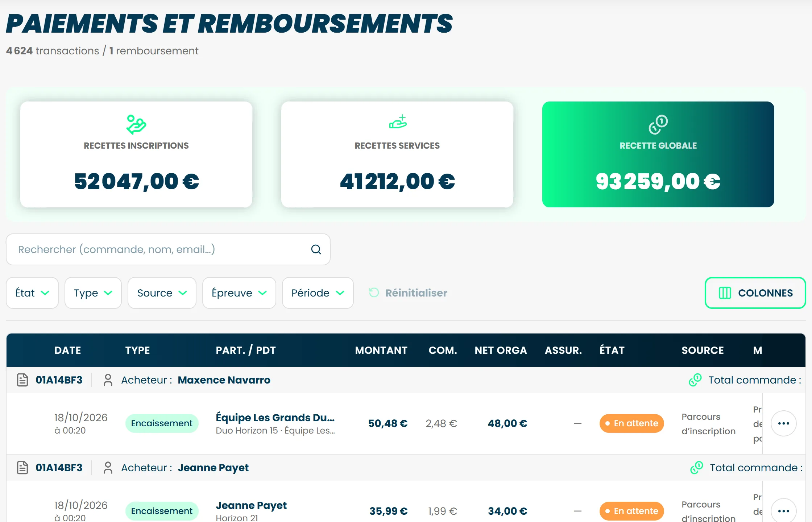The image size is (812, 522).
Task: Open the Type filter dropdown
Action: pos(93,293)
